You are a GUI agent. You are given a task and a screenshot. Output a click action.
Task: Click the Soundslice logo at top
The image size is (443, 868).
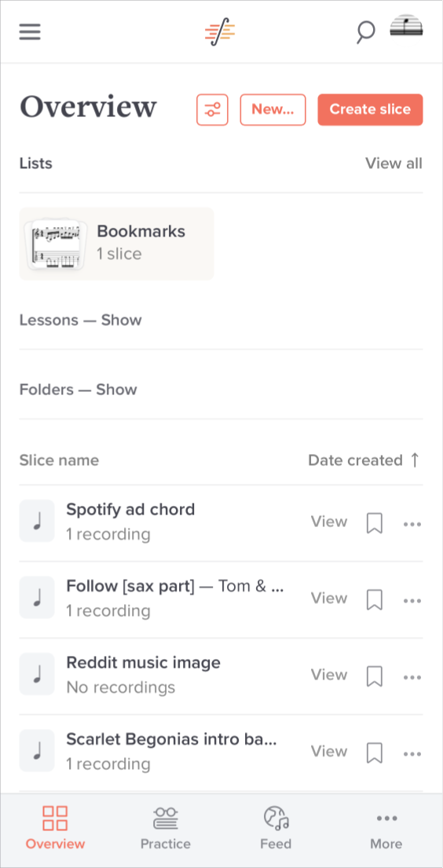[x=220, y=31]
